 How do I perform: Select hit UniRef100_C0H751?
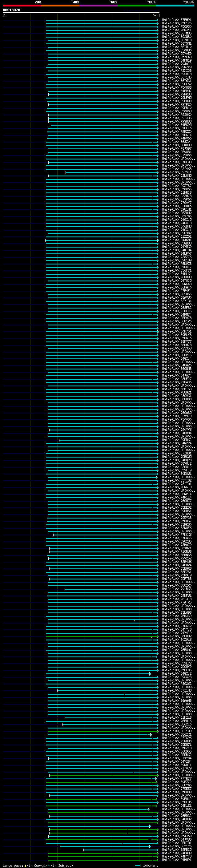(x=176, y=332)
